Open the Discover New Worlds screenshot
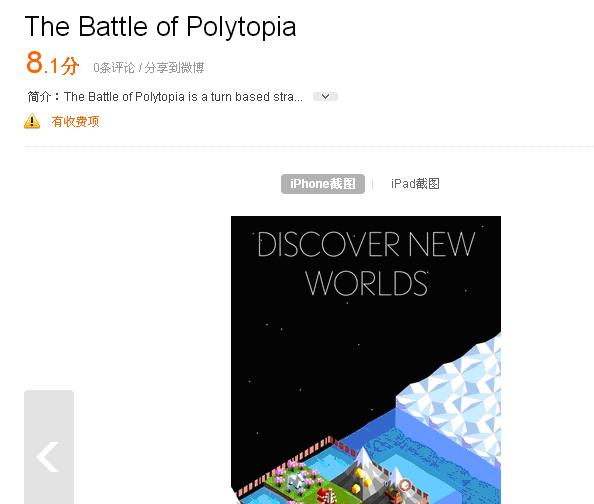The image size is (594, 504). pos(366,360)
